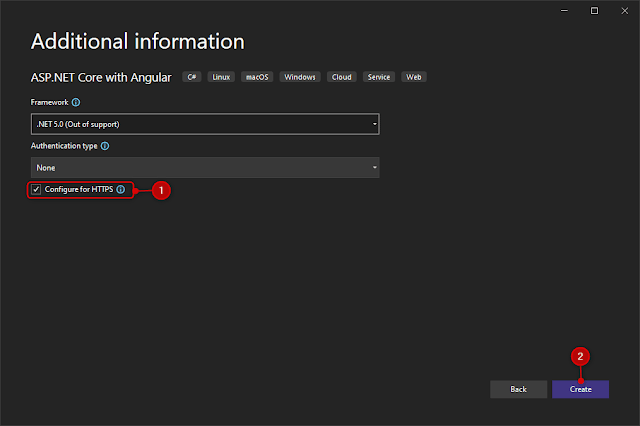Click the Create button

pyautogui.click(x=580, y=389)
